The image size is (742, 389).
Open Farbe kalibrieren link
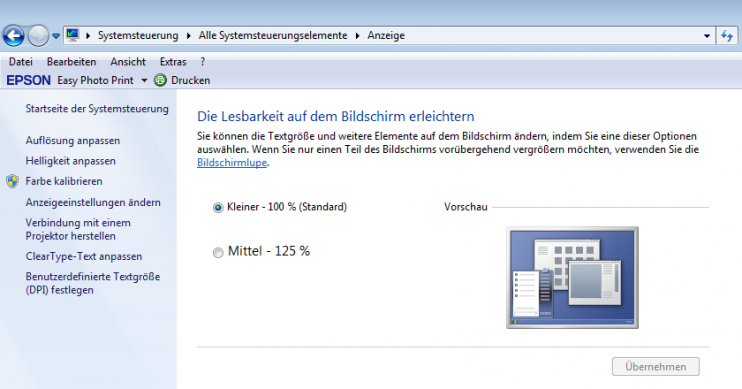[64, 181]
